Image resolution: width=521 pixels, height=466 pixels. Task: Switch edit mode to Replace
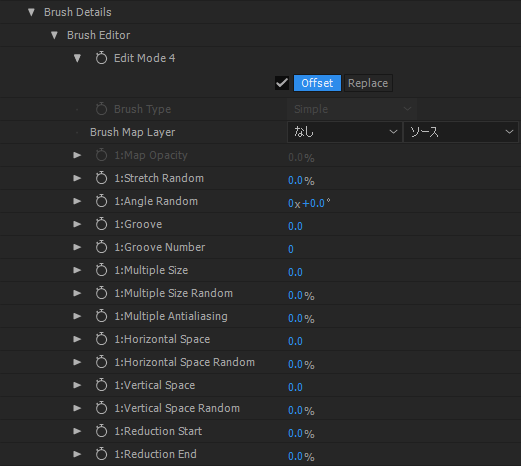(368, 83)
